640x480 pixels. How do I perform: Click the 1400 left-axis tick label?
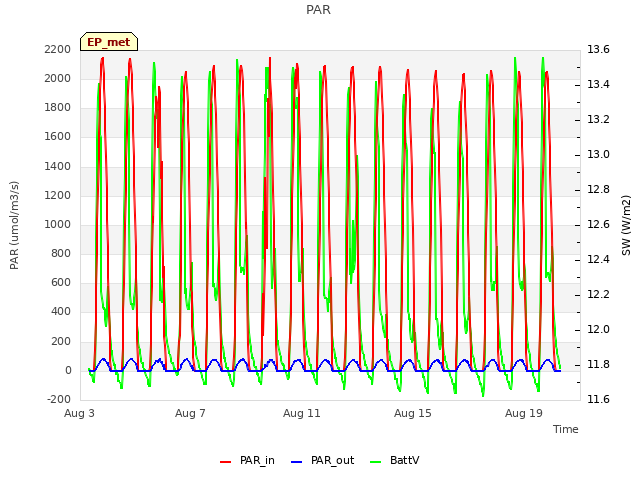[x=58, y=166]
